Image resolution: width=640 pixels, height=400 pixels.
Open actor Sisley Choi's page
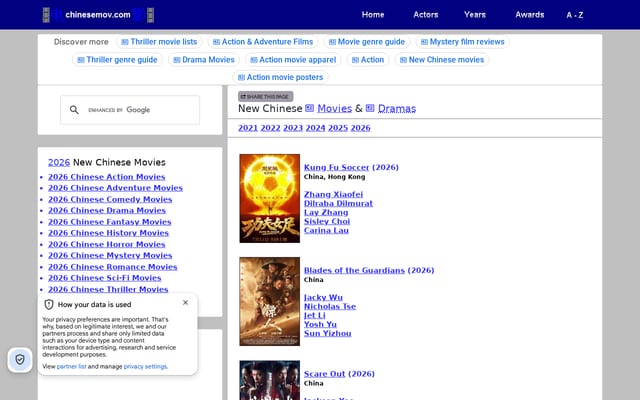(327, 222)
